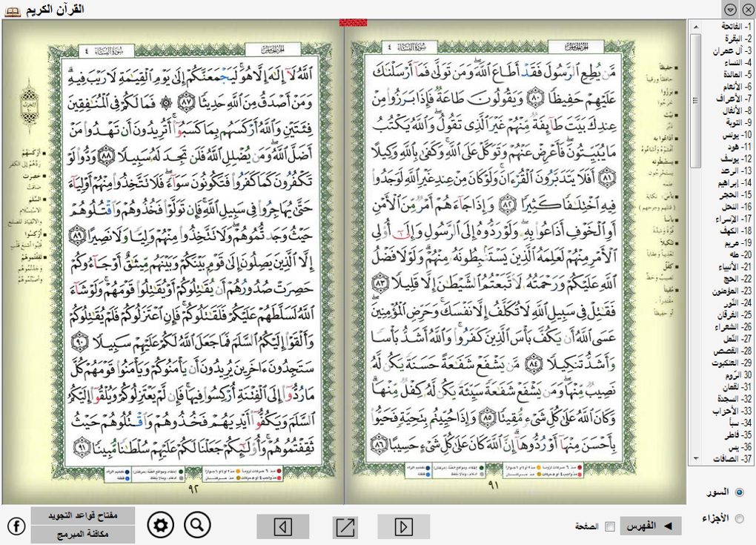Click the round dropdown arrow in the title bar
The height and width of the screenshot is (545, 756).
pos(730,10)
